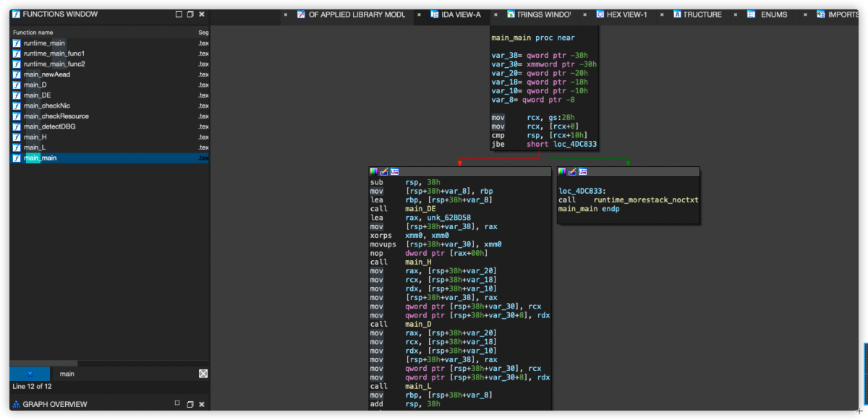Image resolution: width=868 pixels, height=420 pixels.
Task: Click the color icon on the main_DE graph node
Action: 374,172
